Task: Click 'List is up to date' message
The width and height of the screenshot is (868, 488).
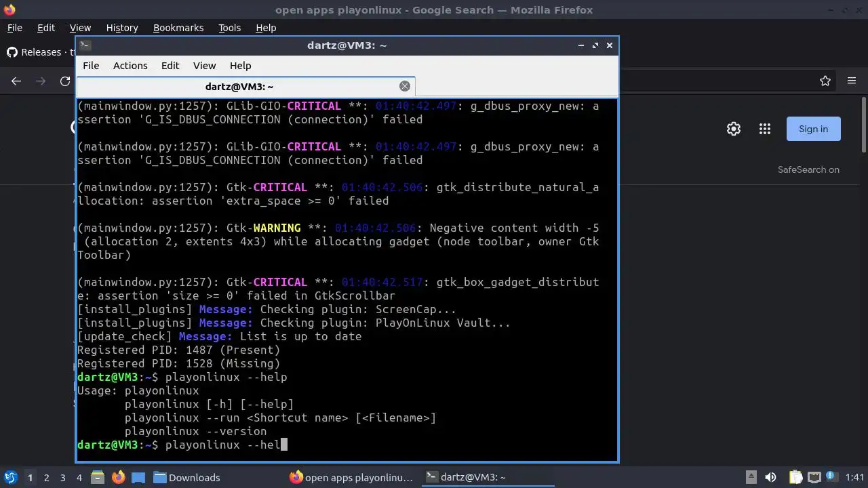Action: pyautogui.click(x=300, y=336)
